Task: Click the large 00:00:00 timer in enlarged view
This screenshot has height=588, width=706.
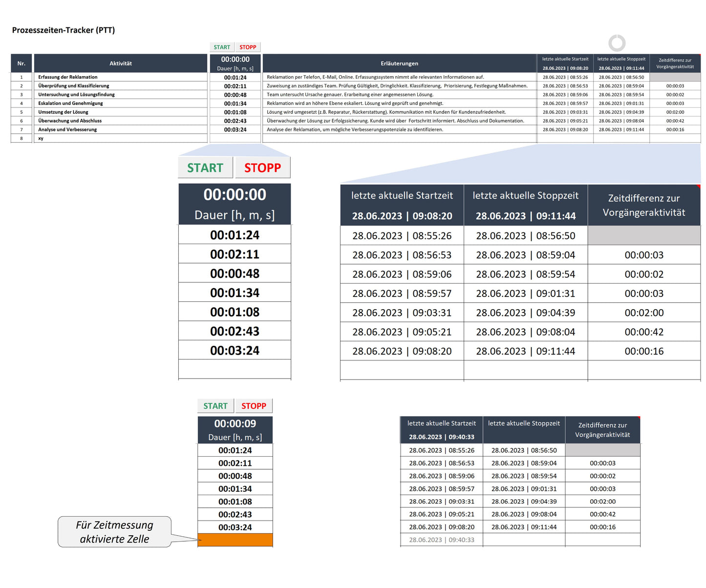Action: (235, 195)
